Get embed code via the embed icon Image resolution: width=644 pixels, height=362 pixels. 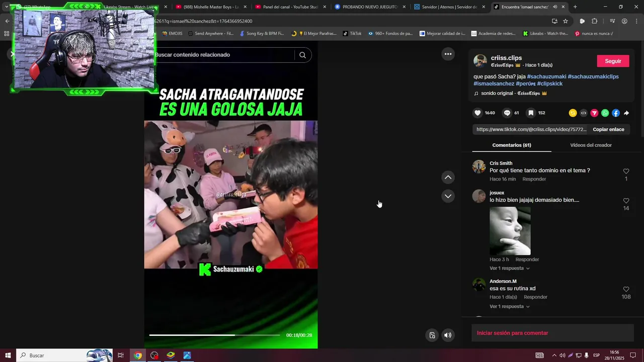coord(584,113)
